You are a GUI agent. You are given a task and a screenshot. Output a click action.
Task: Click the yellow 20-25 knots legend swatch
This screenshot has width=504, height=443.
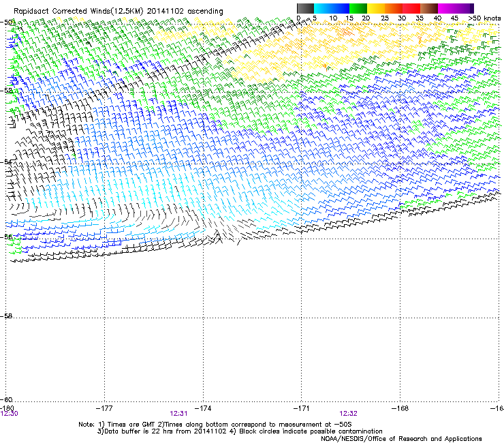[376, 8]
